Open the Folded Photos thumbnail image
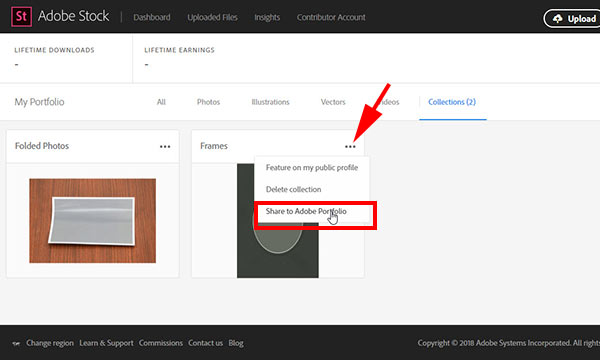The width and height of the screenshot is (600, 360). (x=93, y=221)
